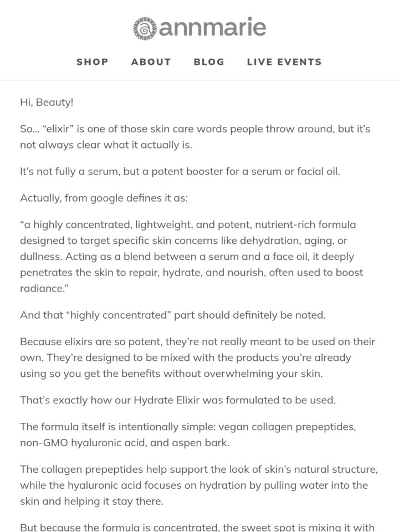The width and height of the screenshot is (399, 532).
Task: Click the sentence about "highly concentrated" part noted
Action: tap(173, 315)
